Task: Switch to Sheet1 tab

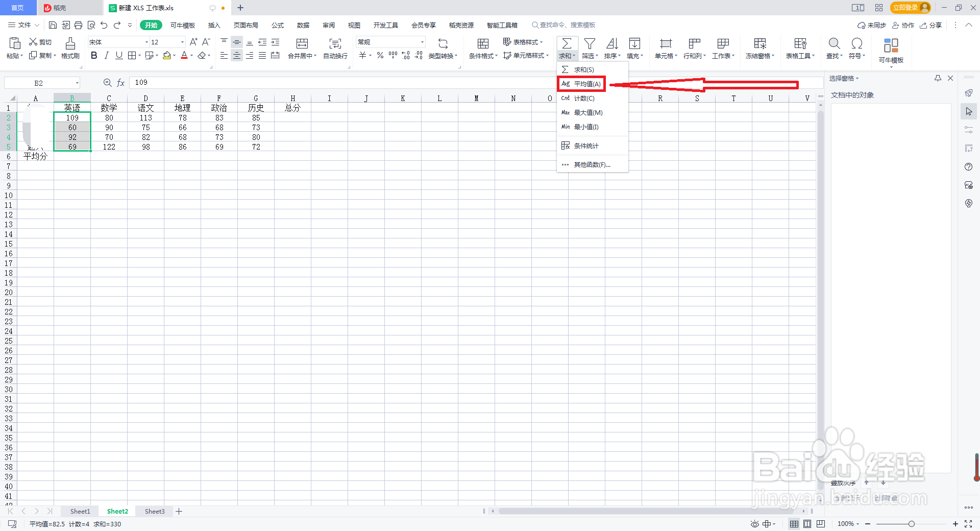Action: tap(80, 511)
